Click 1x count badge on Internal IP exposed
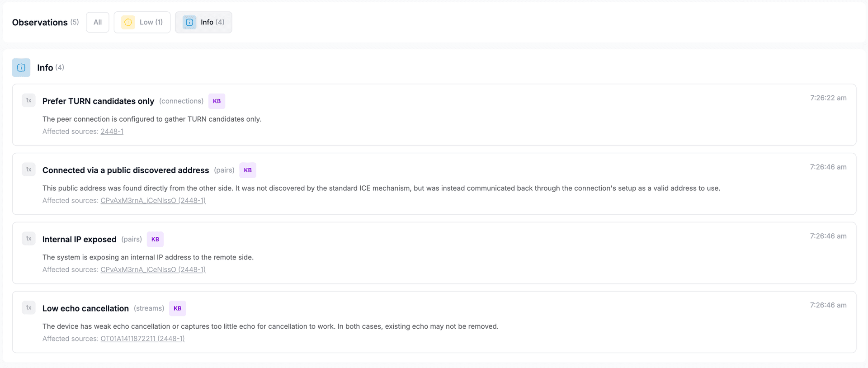This screenshot has width=868, height=368. (x=28, y=239)
